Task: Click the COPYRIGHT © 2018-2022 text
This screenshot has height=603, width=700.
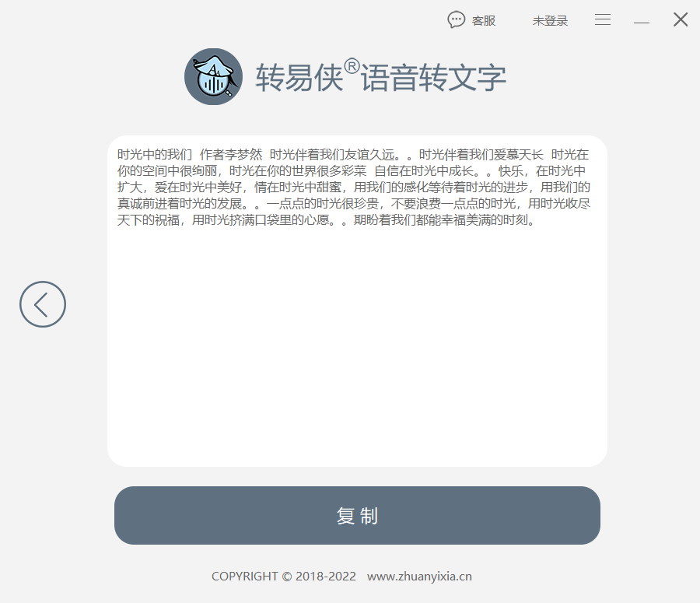Action: pos(284,577)
